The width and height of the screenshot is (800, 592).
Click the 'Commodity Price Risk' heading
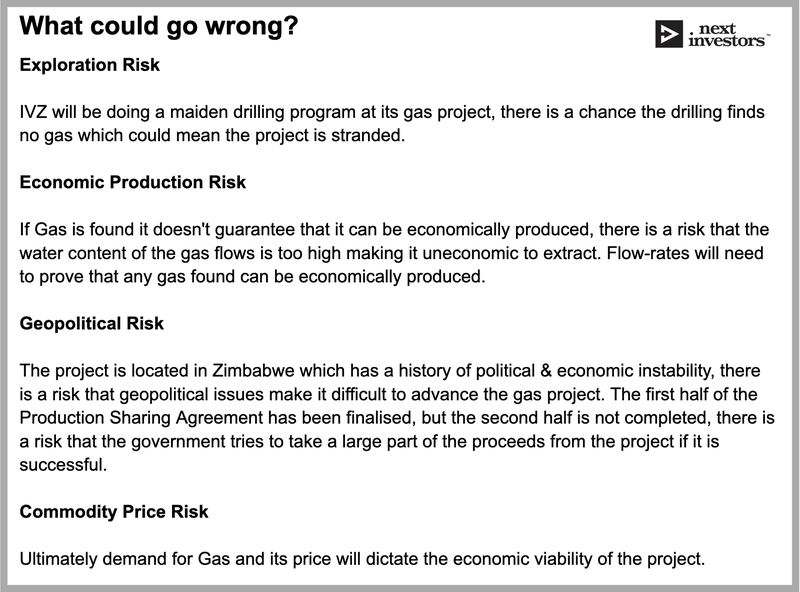114,512
